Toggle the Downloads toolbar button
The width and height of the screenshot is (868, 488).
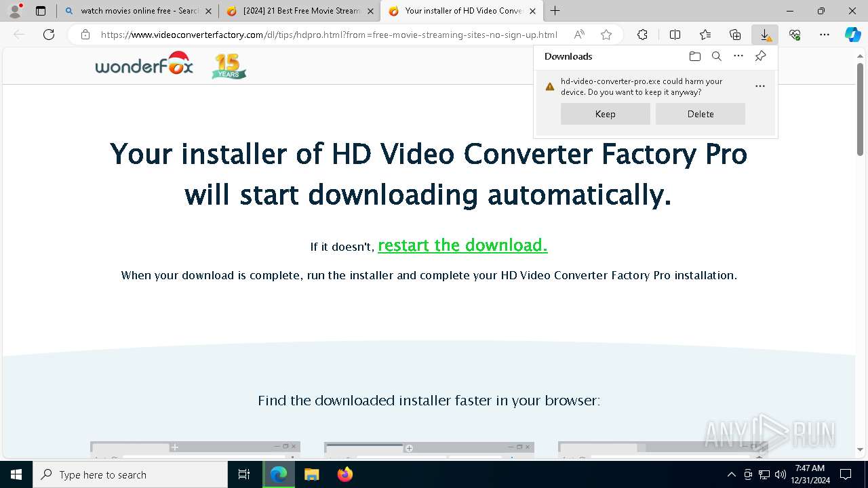(765, 35)
